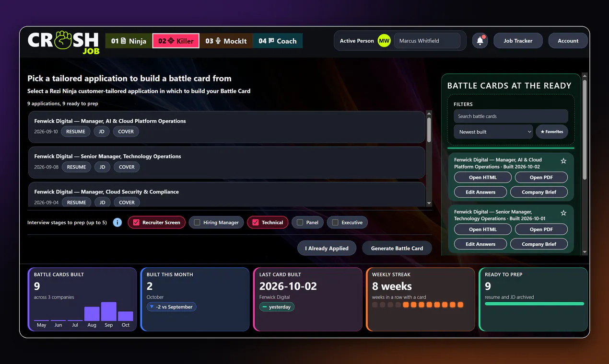Open the notifications bell
Image resolution: width=609 pixels, height=364 pixels.
pyautogui.click(x=480, y=41)
